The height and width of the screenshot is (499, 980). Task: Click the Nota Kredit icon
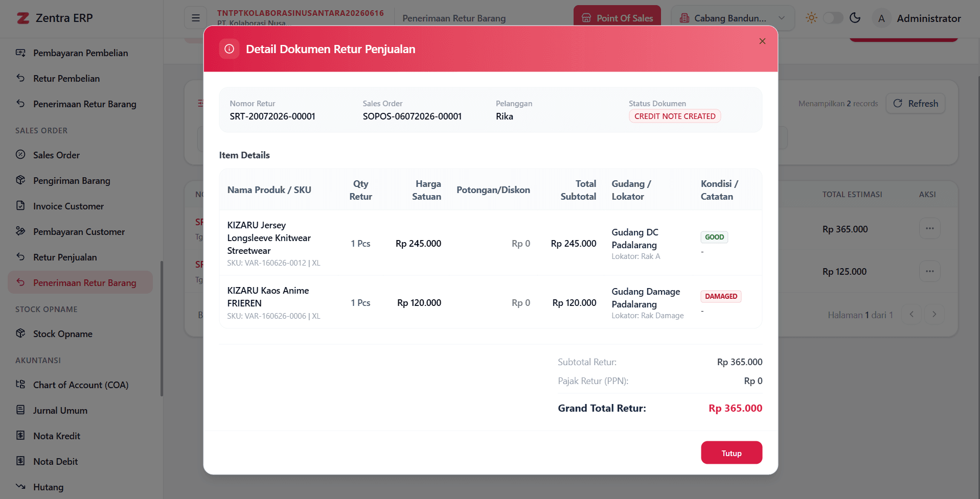tap(20, 436)
